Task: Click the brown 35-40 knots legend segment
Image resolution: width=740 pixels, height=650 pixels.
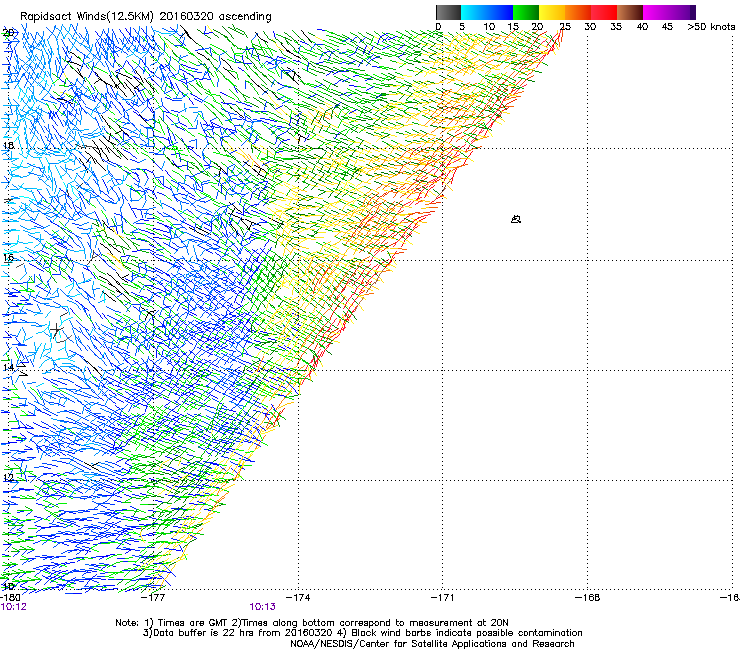Action: pyautogui.click(x=630, y=12)
